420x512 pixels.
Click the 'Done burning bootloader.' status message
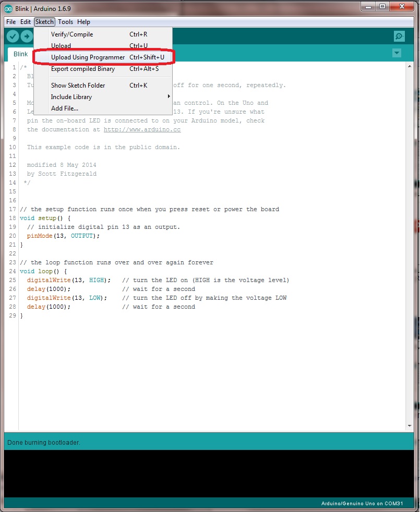click(43, 443)
